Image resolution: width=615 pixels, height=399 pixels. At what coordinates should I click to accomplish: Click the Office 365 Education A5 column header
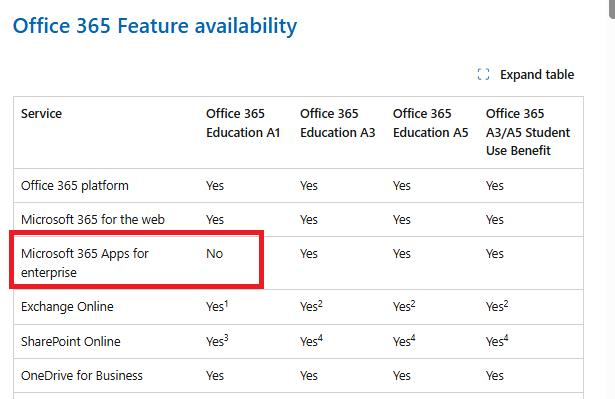coord(431,123)
